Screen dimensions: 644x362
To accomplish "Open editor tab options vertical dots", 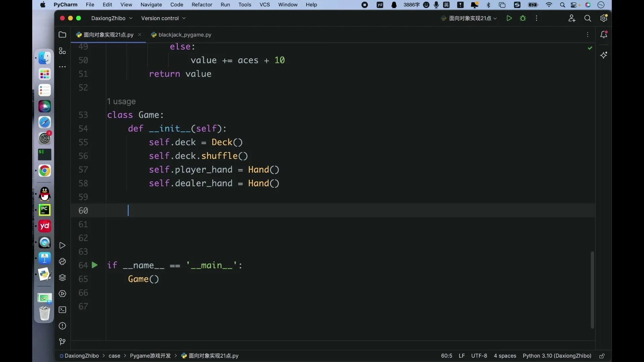I will [x=588, y=35].
